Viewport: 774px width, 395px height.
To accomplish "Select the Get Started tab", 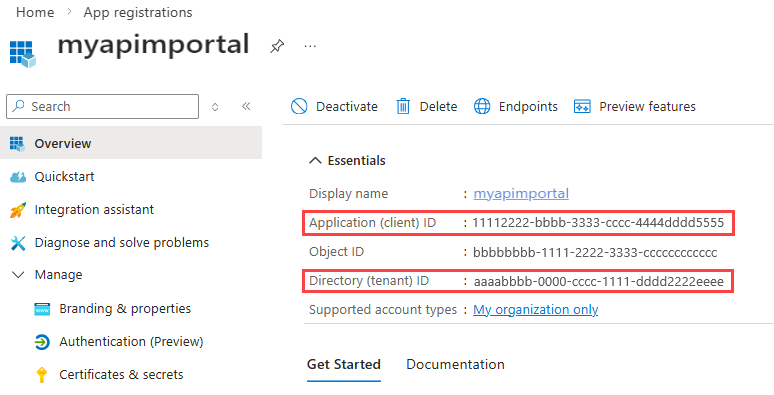I will click(x=344, y=364).
